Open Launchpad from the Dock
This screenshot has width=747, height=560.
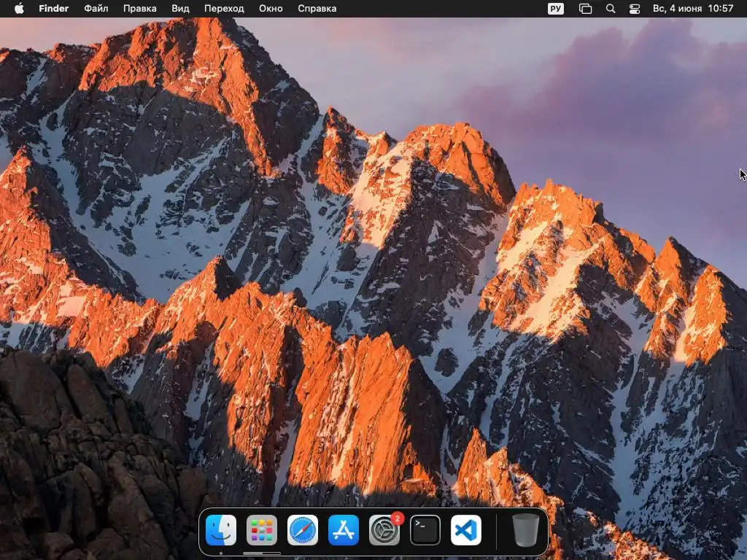pyautogui.click(x=262, y=530)
